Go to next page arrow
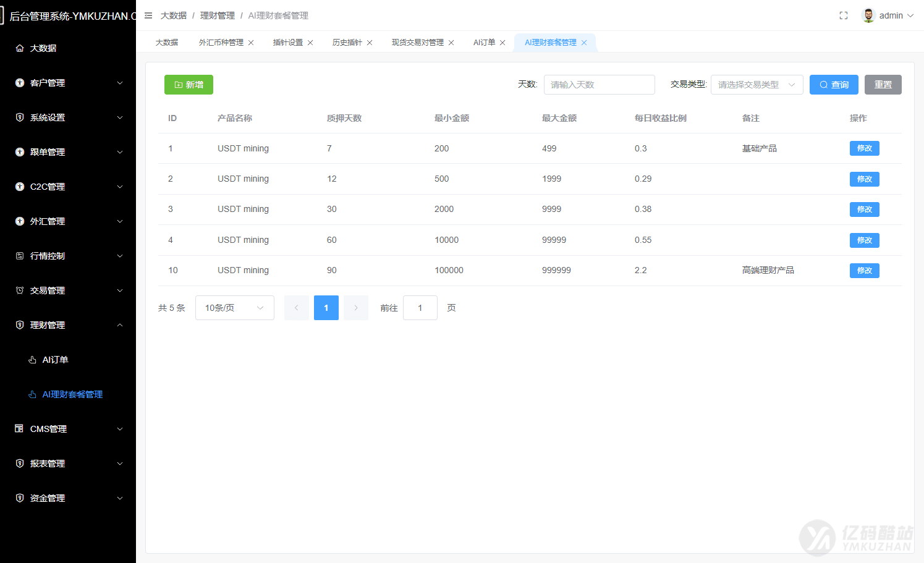Image resolution: width=924 pixels, height=563 pixels. (356, 308)
